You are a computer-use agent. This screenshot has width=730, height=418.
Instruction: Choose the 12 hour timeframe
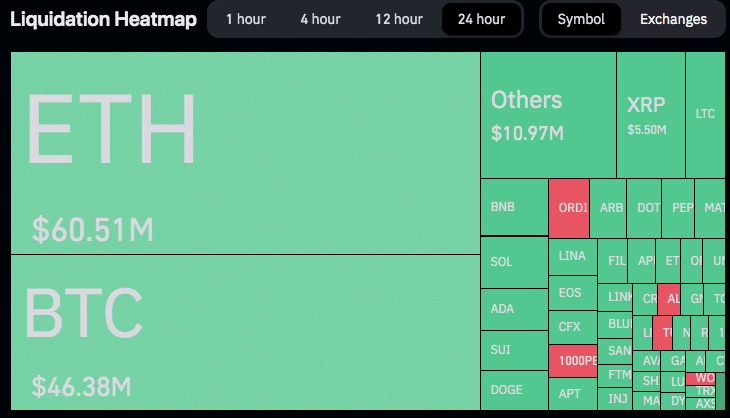(x=398, y=19)
